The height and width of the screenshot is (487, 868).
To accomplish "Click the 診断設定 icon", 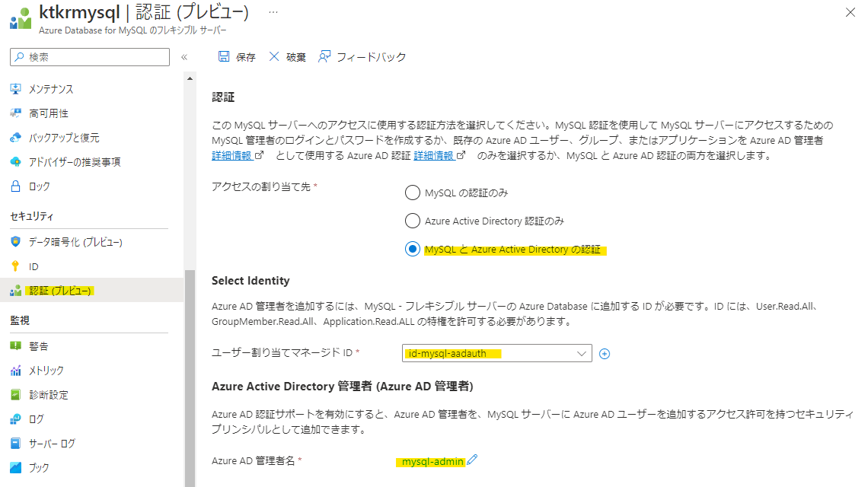I will [x=15, y=395].
